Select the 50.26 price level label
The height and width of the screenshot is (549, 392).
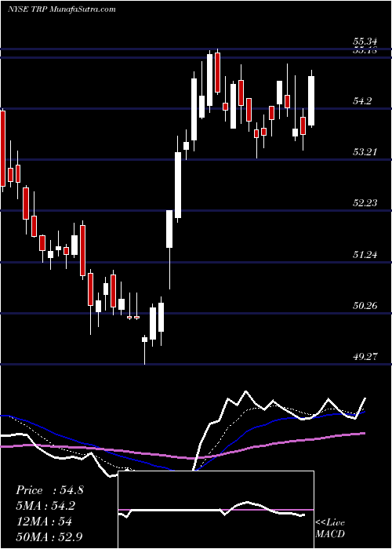click(365, 306)
